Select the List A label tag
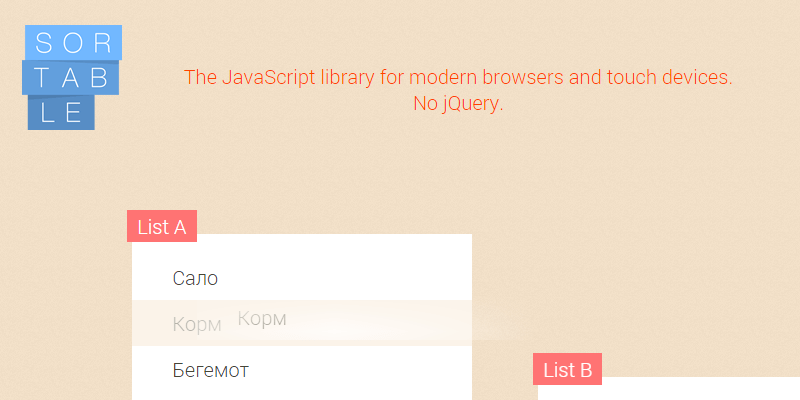Viewport: 800px width, 400px height. point(162,227)
